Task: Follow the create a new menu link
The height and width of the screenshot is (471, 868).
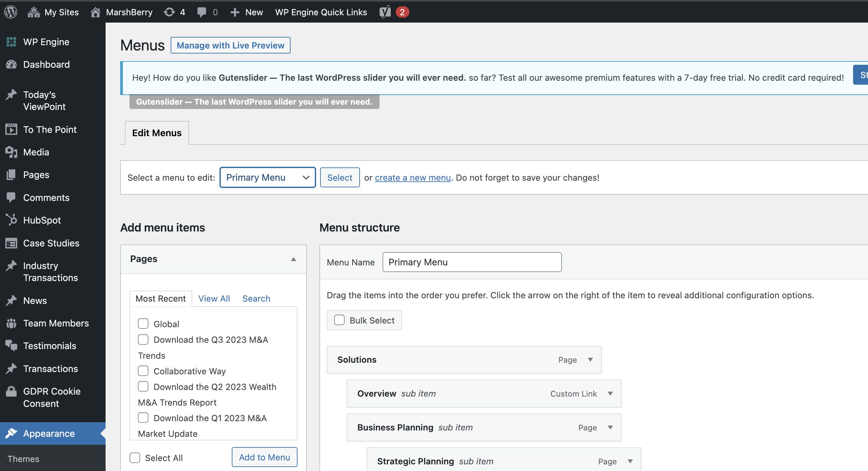Action: tap(413, 178)
